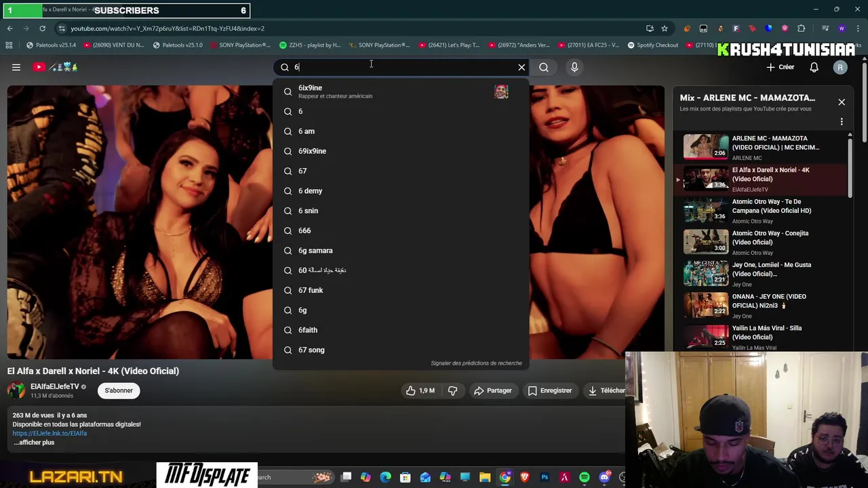Screen dimensions: 868x488
Task: Open the notifications bell
Action: point(814,67)
